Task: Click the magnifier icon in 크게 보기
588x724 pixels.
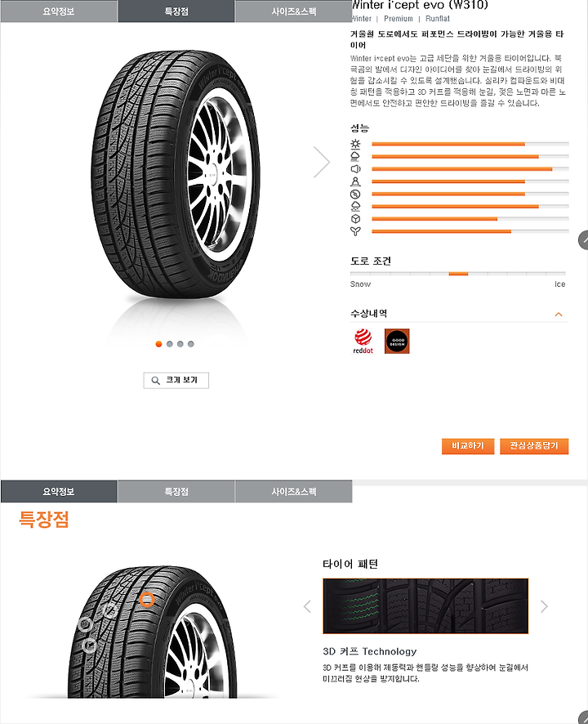Action: click(x=156, y=381)
